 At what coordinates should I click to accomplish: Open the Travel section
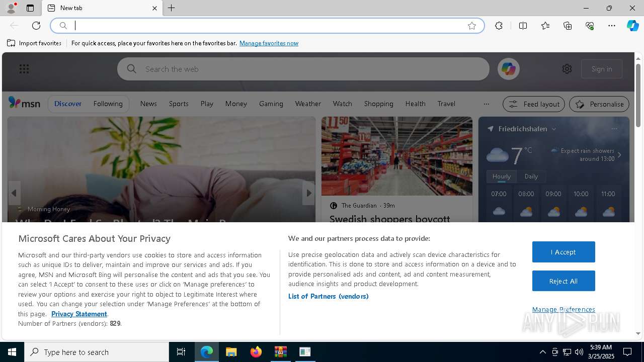point(446,104)
